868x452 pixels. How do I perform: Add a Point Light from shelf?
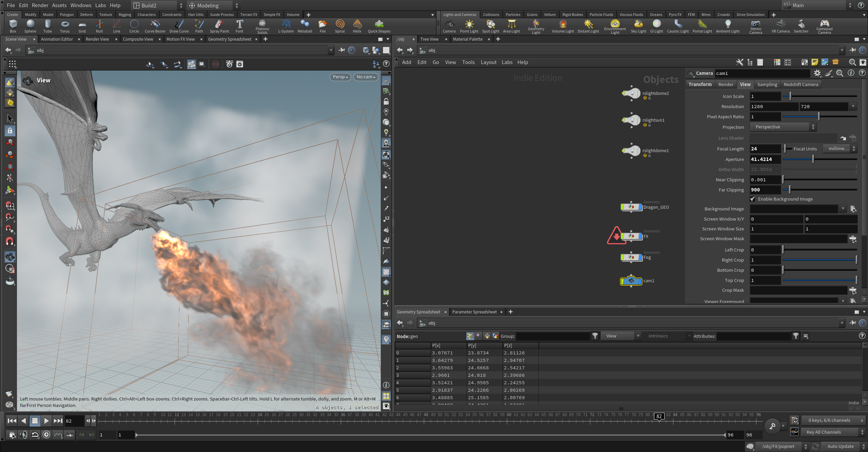click(469, 26)
